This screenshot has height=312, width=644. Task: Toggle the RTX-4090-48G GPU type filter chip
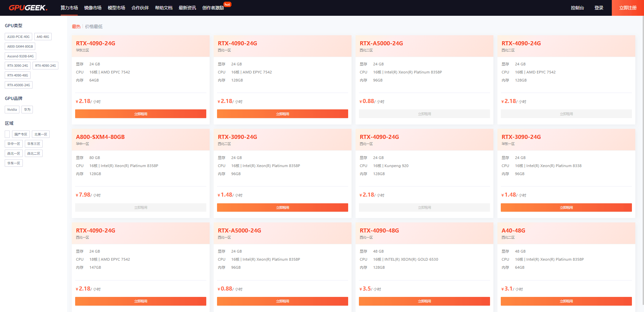point(18,75)
